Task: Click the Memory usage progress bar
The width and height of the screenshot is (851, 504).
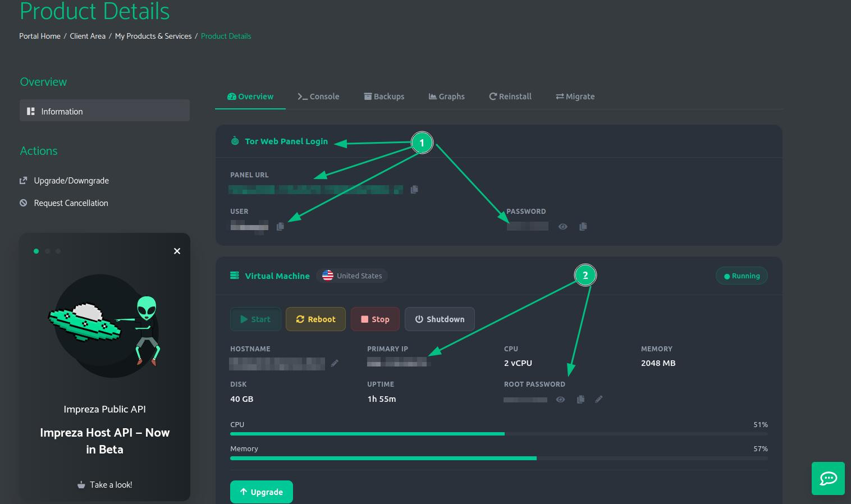Action: [499, 459]
